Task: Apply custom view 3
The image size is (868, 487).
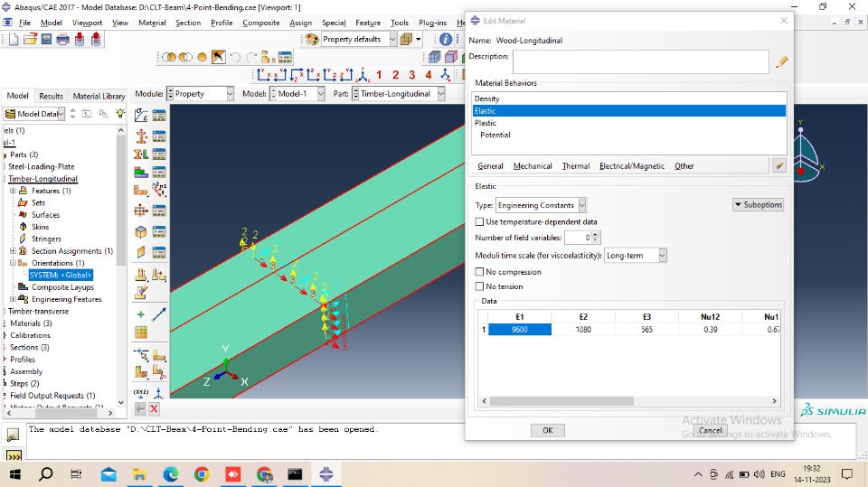Action: [412, 74]
